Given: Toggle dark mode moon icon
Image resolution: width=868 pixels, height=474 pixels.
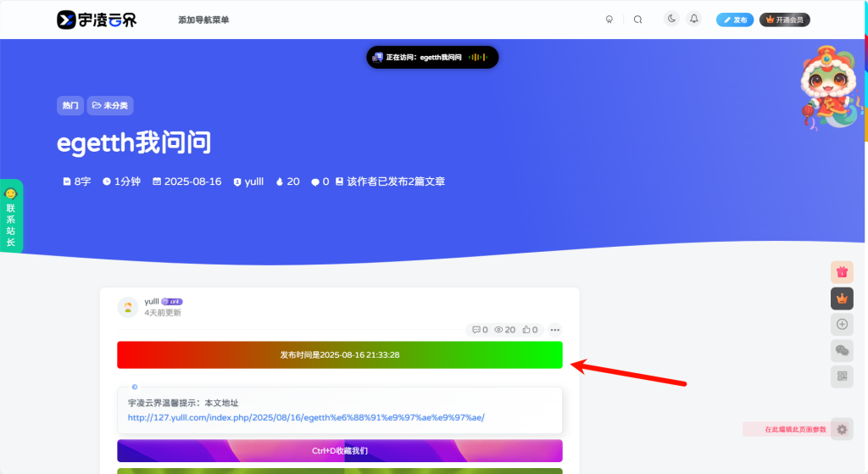Looking at the screenshot, I should click(671, 19).
